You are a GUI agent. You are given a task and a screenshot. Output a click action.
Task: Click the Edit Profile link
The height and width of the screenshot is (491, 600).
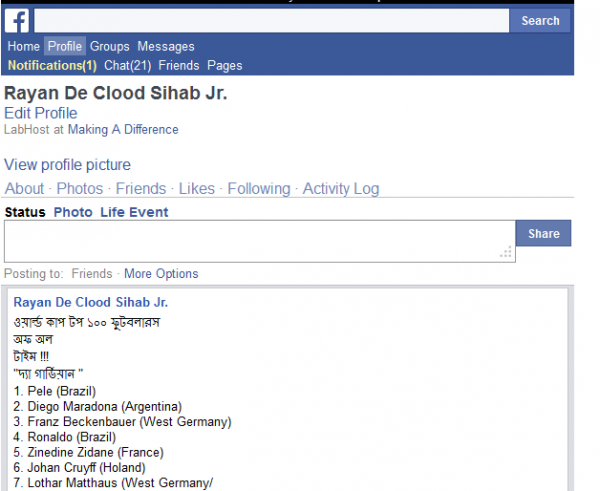[41, 113]
